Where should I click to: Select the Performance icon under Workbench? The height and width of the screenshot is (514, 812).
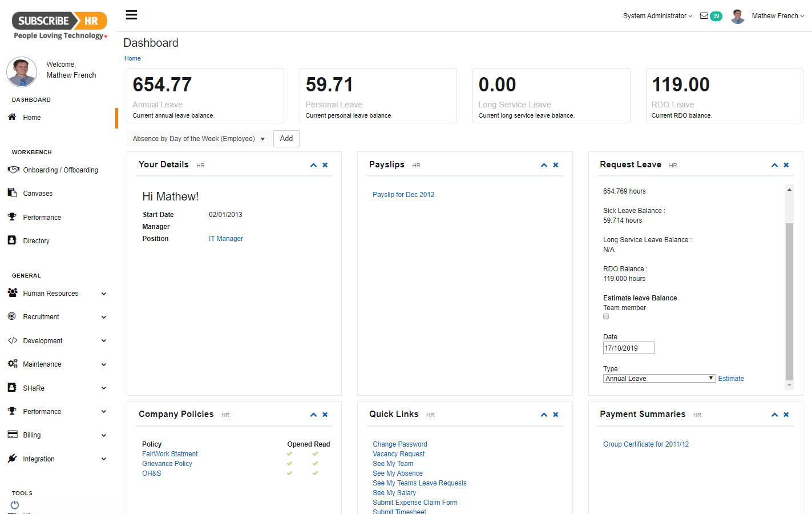coord(13,216)
